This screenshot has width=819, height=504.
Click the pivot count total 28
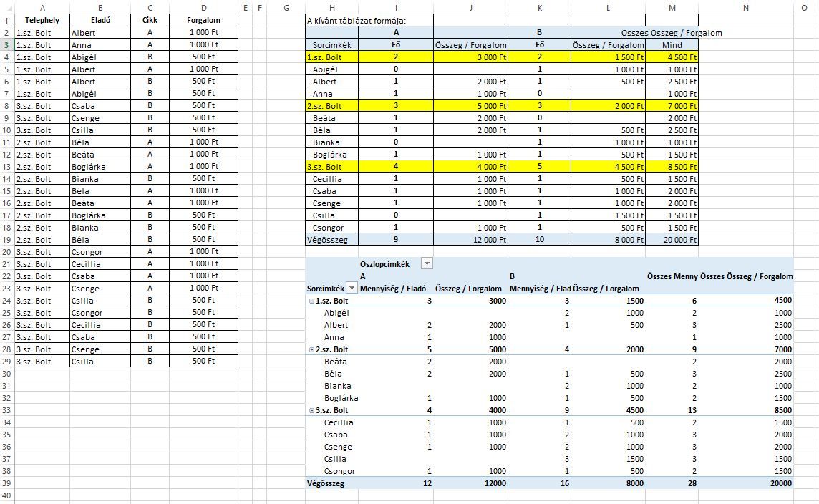[672, 483]
